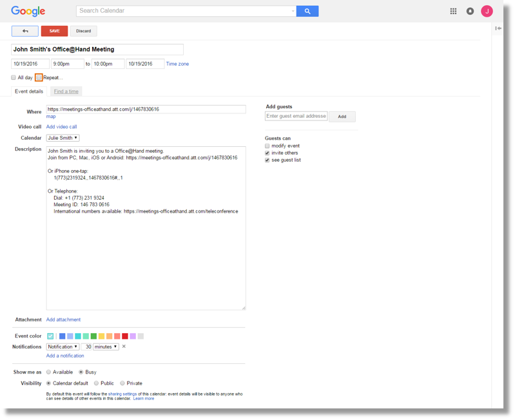Click the end date field
Image resolution: width=515 pixels, height=420 pixels.
click(x=145, y=64)
